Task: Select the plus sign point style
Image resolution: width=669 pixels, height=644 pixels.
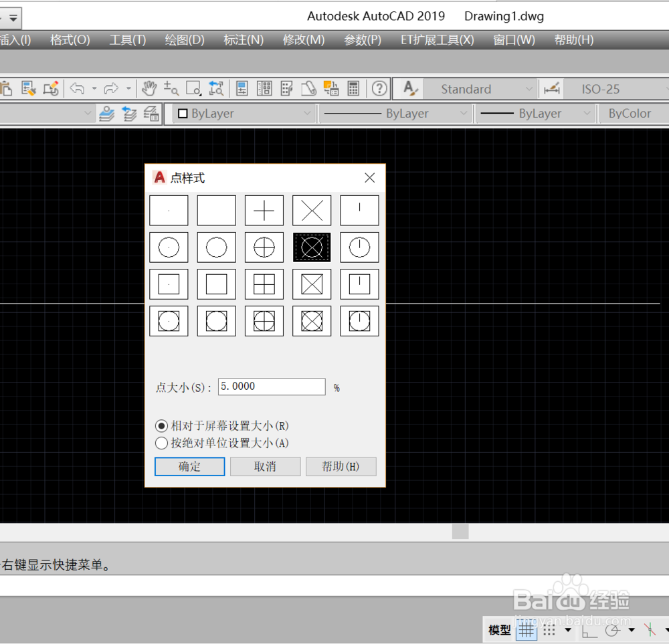Action: coord(264,211)
